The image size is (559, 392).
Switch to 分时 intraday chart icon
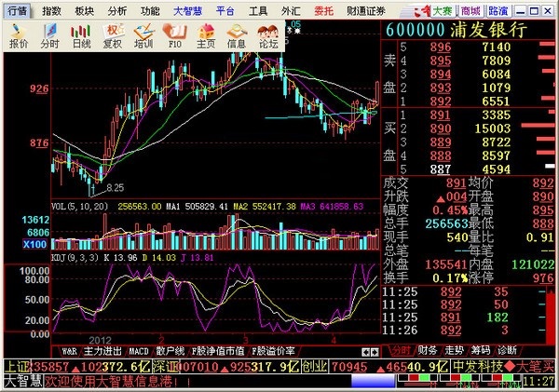(49, 36)
